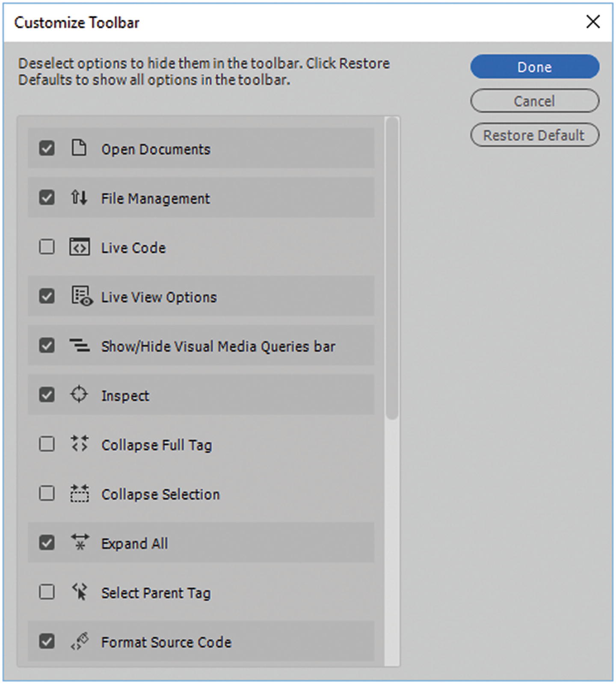
Task: Click the Collapse Full Tag icon
Action: 80,444
